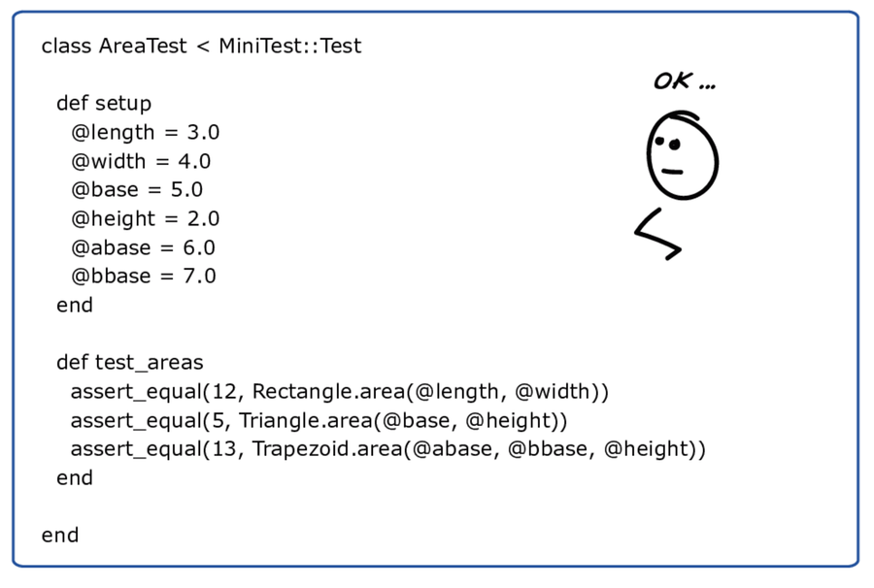Click the @width = 4.0 assignment
This screenshot has width=874, height=588.
[141, 161]
